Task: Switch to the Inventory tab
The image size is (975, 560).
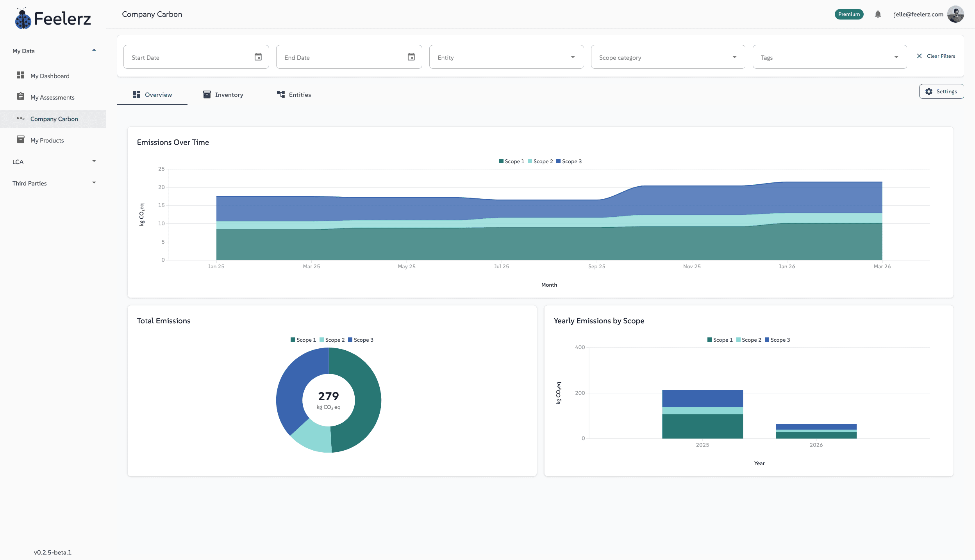Action: click(223, 95)
